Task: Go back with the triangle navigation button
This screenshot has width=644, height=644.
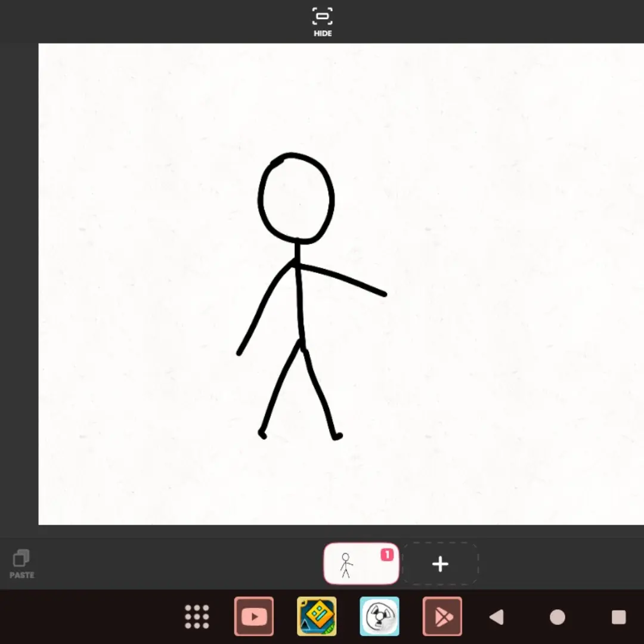Action: (497, 617)
